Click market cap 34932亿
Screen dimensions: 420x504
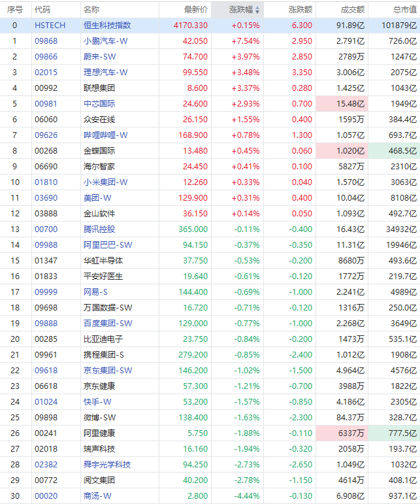tap(401, 229)
